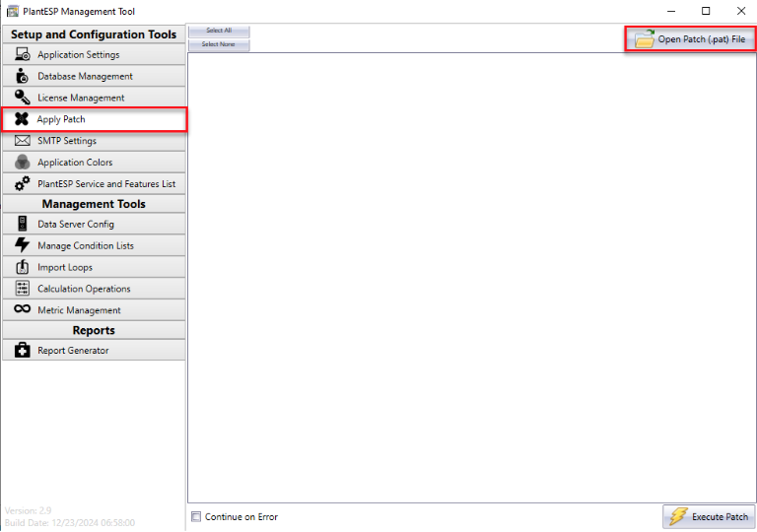757x532 pixels.
Task: Click the Apply Patch bandage icon
Action: coord(22,119)
